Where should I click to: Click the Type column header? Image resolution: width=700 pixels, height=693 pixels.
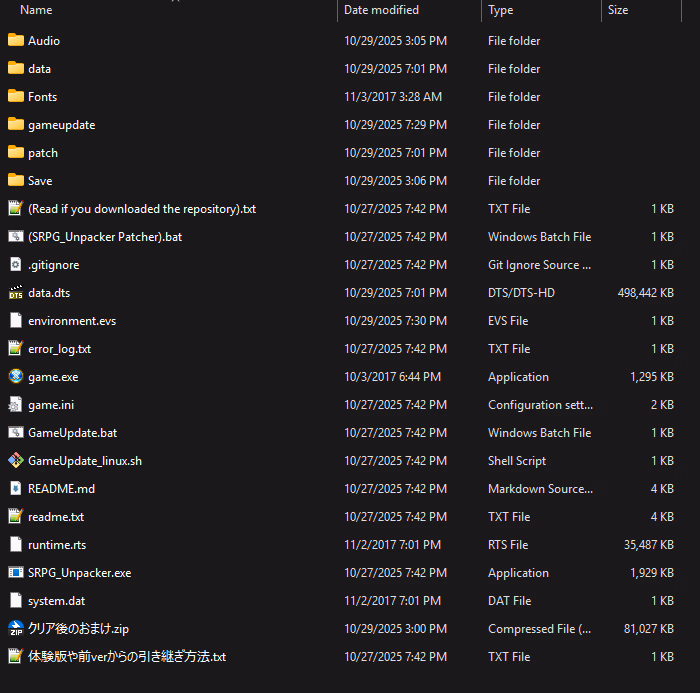500,10
